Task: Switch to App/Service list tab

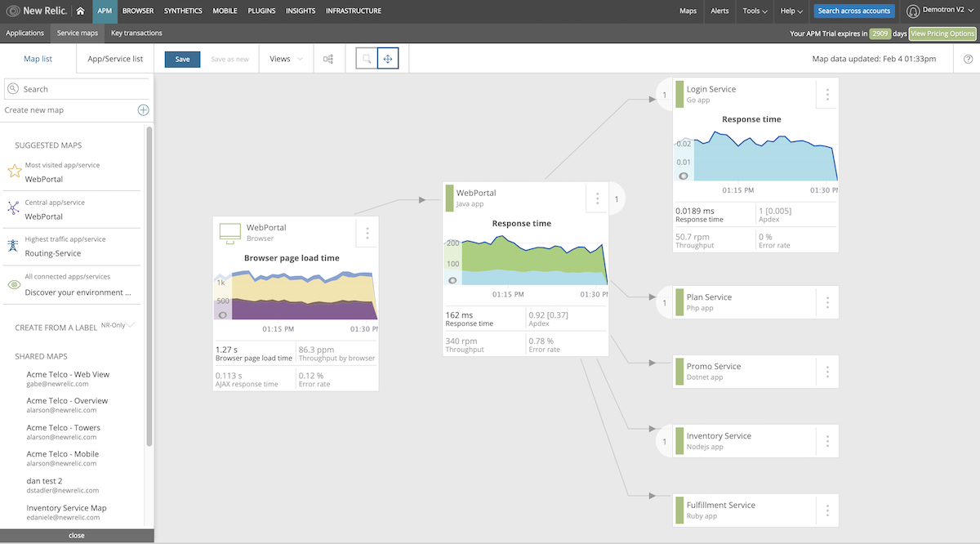Action: [115, 59]
